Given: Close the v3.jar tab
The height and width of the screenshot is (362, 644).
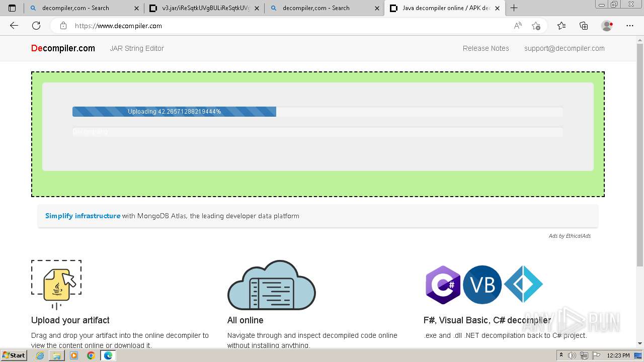Looking at the screenshot, I should click(257, 8).
